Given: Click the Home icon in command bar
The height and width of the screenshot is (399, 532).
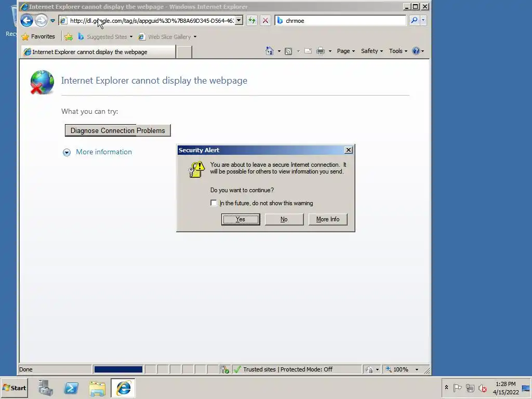Looking at the screenshot, I should click(x=270, y=51).
